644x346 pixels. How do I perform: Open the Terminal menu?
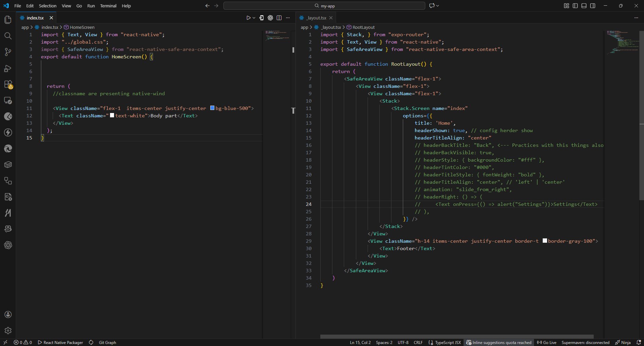pyautogui.click(x=108, y=6)
